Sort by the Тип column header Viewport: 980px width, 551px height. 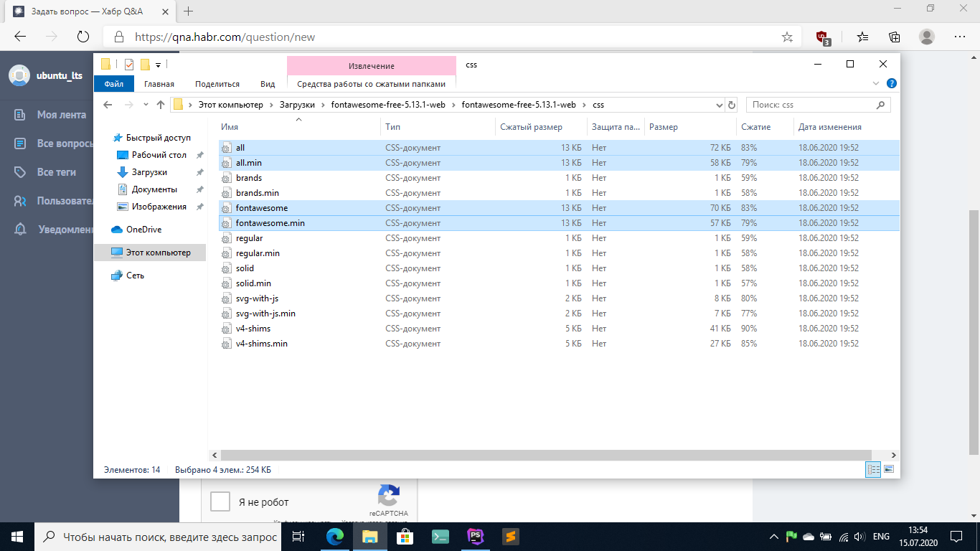coord(438,127)
